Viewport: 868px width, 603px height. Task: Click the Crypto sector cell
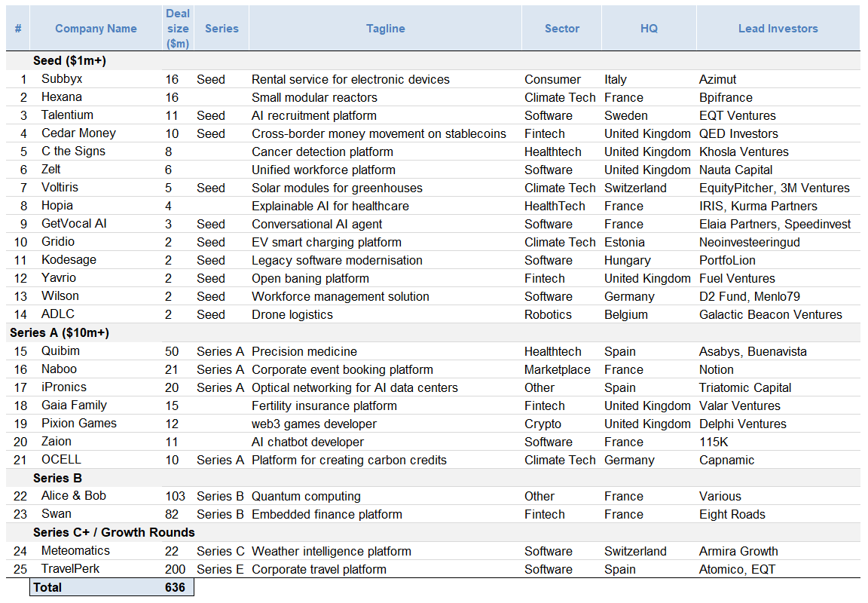pos(543,424)
